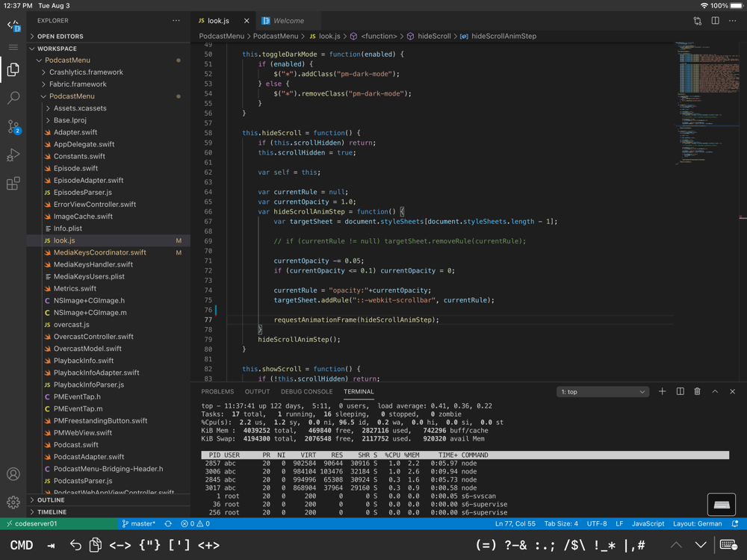Kill the terminal with trash icon
Image resolution: width=747 pixels, height=560 pixels.
(x=697, y=391)
